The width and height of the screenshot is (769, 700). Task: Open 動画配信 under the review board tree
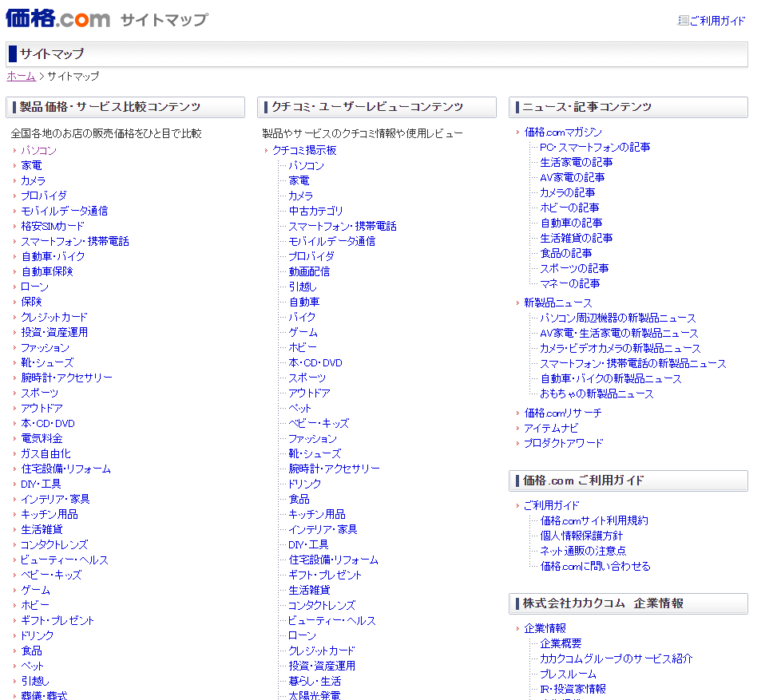pos(309,271)
